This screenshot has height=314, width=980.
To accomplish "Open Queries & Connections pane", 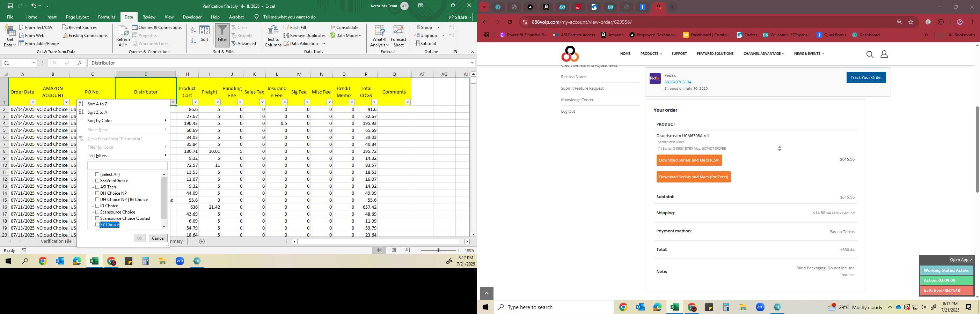I will coord(157,27).
